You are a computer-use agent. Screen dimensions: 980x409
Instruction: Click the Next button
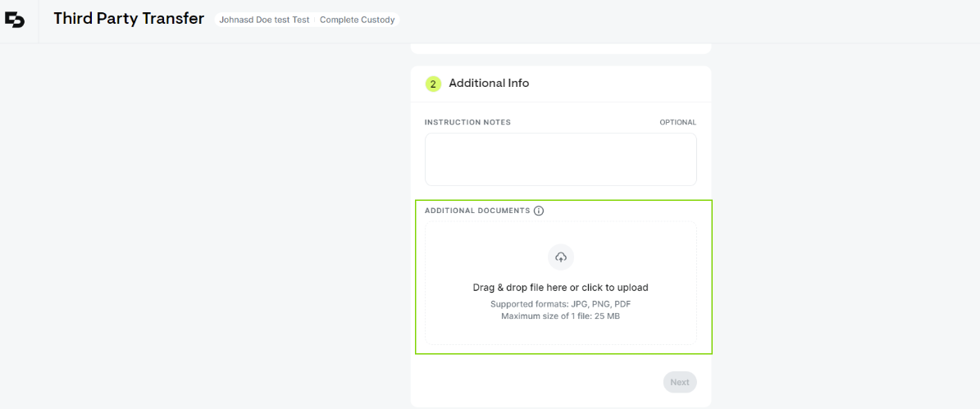point(679,382)
